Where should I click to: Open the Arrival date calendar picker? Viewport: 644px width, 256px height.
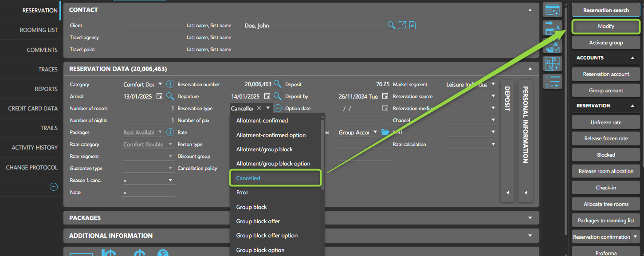point(160,96)
